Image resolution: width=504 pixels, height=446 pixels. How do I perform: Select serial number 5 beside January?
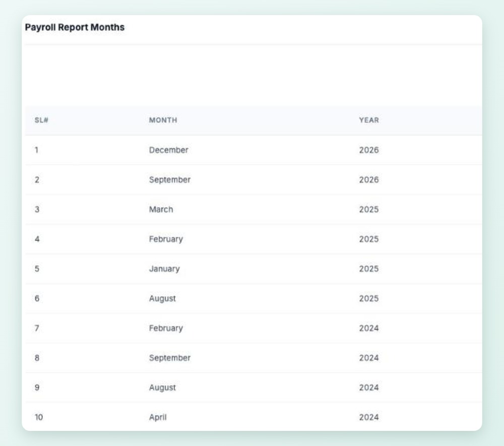[37, 269]
